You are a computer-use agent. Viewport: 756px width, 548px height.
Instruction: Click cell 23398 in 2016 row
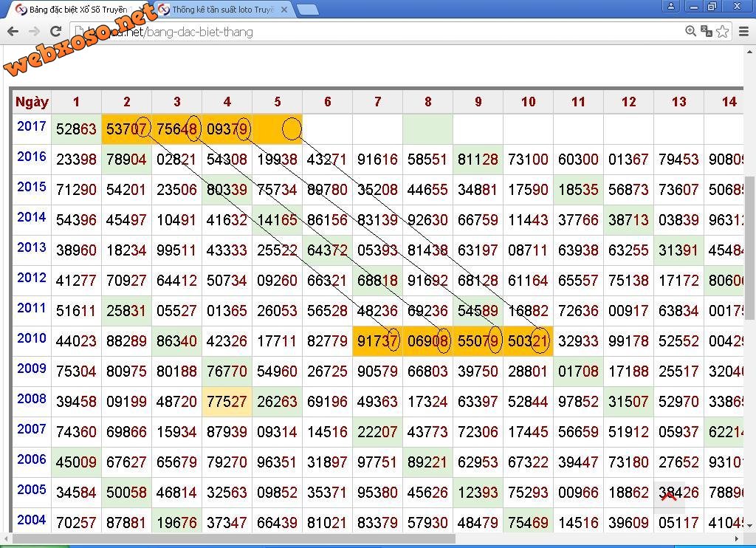coord(76,160)
